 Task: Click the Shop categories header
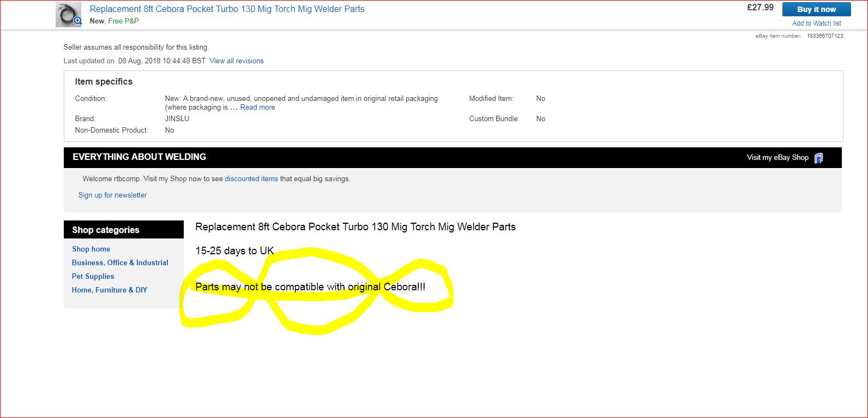click(x=106, y=230)
